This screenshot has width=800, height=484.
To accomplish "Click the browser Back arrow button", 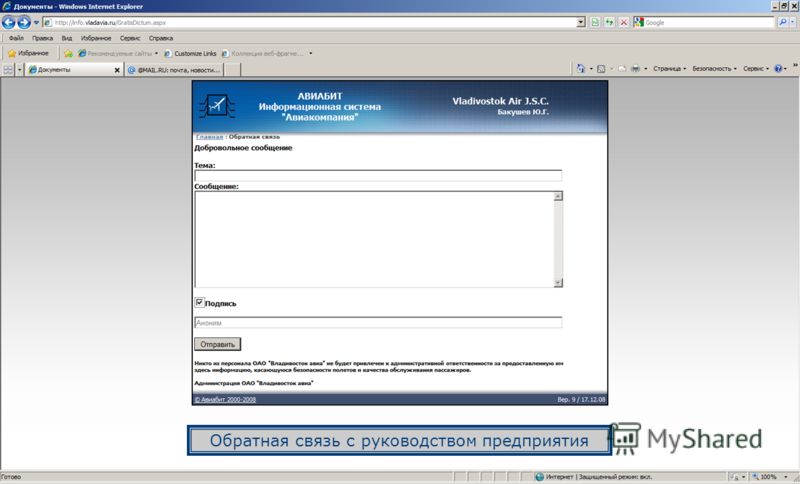I will click(x=8, y=22).
